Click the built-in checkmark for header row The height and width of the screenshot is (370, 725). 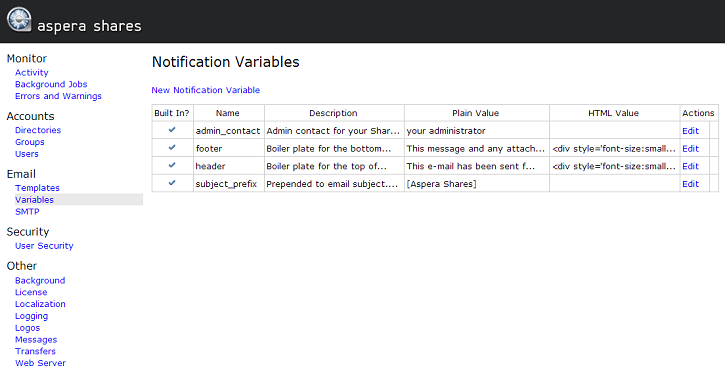click(x=172, y=165)
